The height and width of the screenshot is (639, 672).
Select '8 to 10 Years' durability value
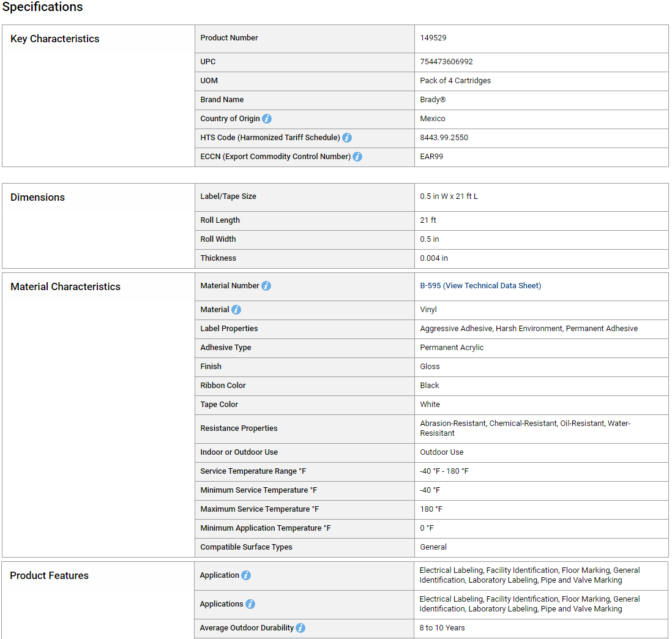[442, 628]
